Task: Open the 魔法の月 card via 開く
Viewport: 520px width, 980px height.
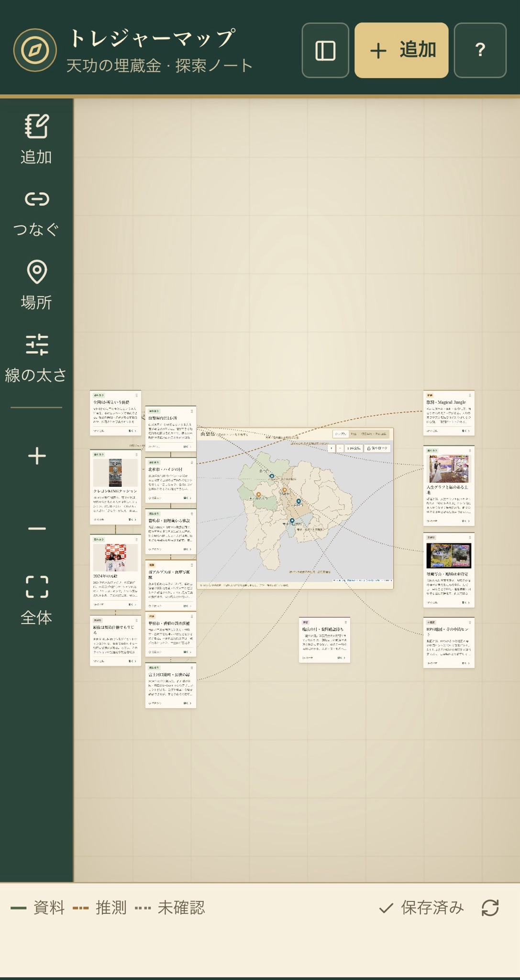Action: (x=341, y=657)
